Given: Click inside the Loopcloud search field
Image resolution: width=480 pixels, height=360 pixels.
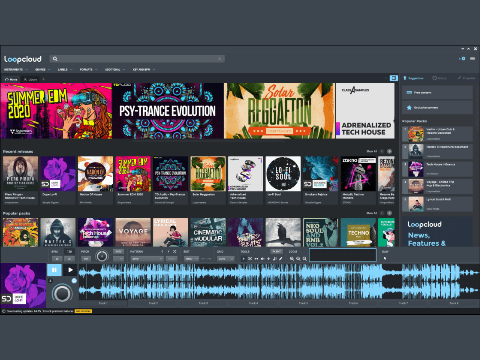Looking at the screenshot, I should click(x=137, y=59).
